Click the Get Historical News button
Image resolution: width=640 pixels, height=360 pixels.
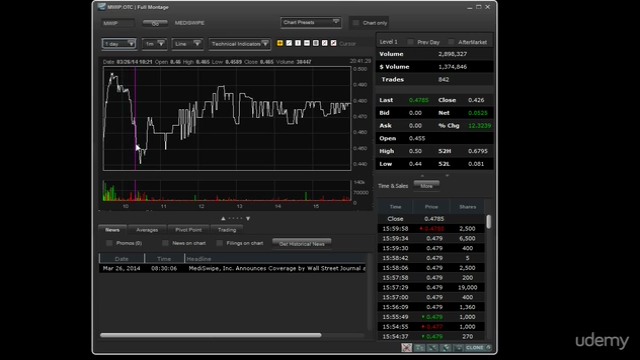click(302, 244)
